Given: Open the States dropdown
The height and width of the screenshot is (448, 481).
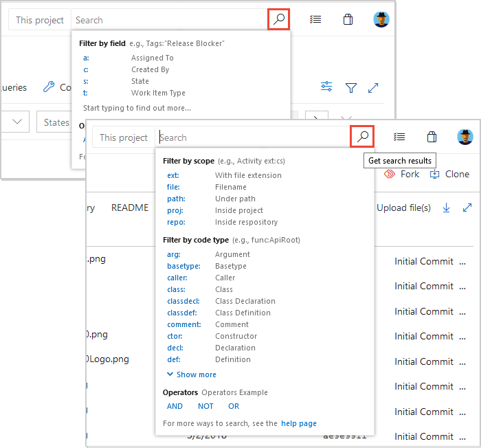Looking at the screenshot, I should pyautogui.click(x=54, y=122).
